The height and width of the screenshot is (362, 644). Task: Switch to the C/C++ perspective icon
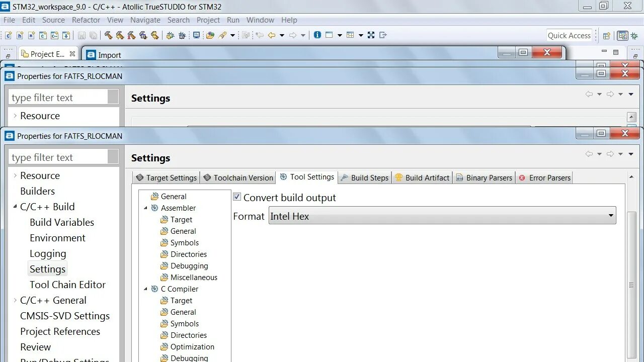[x=623, y=36]
